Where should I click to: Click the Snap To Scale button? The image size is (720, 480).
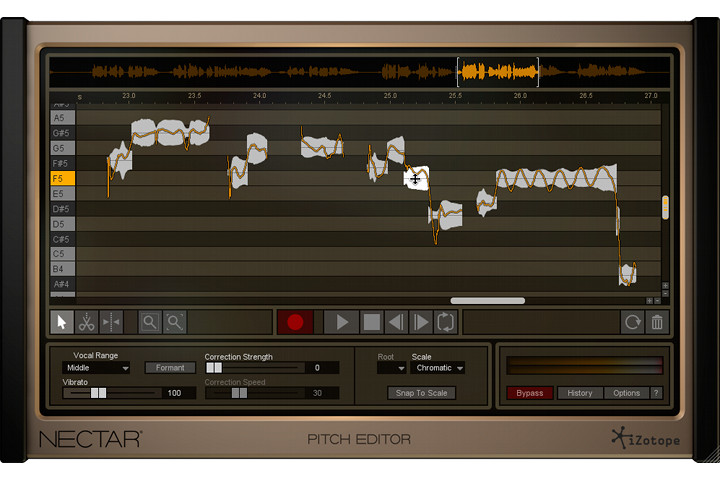[x=421, y=393]
